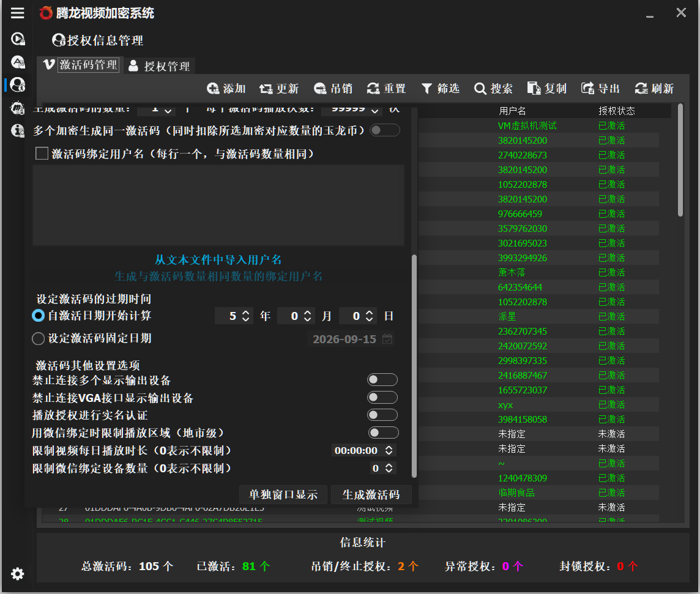The image size is (700, 594).
Task: Click the 添加 add toolbar icon
Action: coord(213,88)
